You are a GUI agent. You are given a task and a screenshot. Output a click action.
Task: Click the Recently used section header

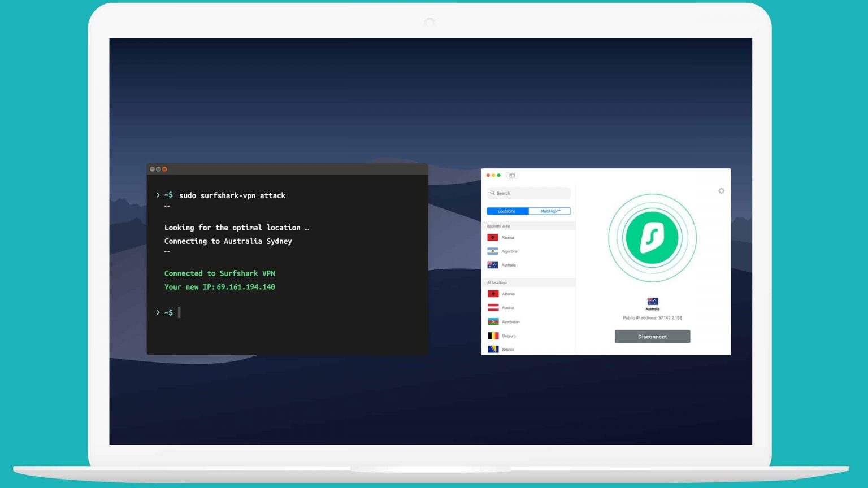click(528, 226)
